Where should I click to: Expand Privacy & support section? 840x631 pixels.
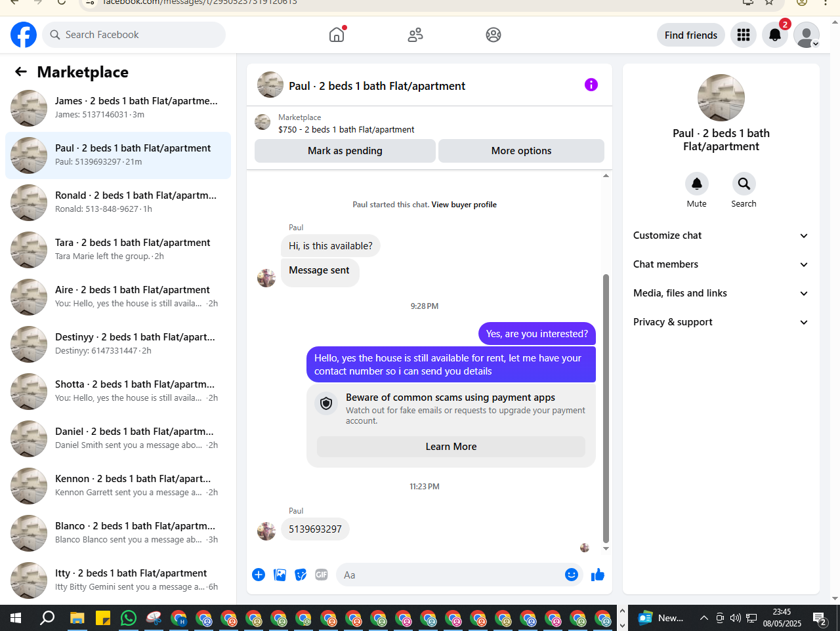pos(721,322)
